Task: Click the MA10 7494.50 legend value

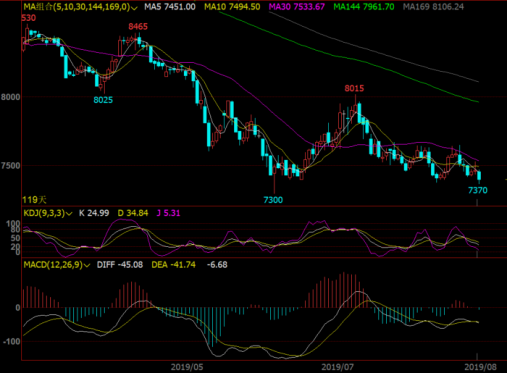Action: [x=232, y=7]
